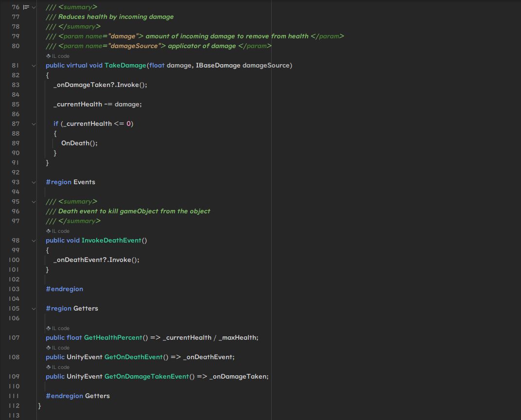Fold the InvokeDeathEvent method at line 98
The width and height of the screenshot is (521, 420).
[34, 241]
